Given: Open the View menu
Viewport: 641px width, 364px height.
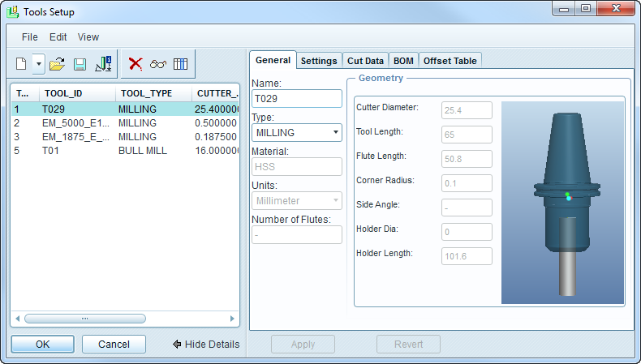Looking at the screenshot, I should click(88, 37).
